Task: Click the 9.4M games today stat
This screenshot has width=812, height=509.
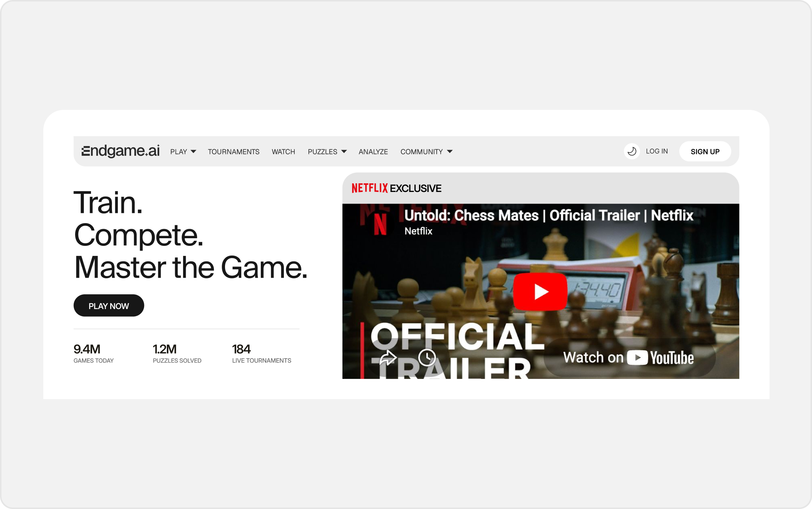Action: tap(94, 353)
